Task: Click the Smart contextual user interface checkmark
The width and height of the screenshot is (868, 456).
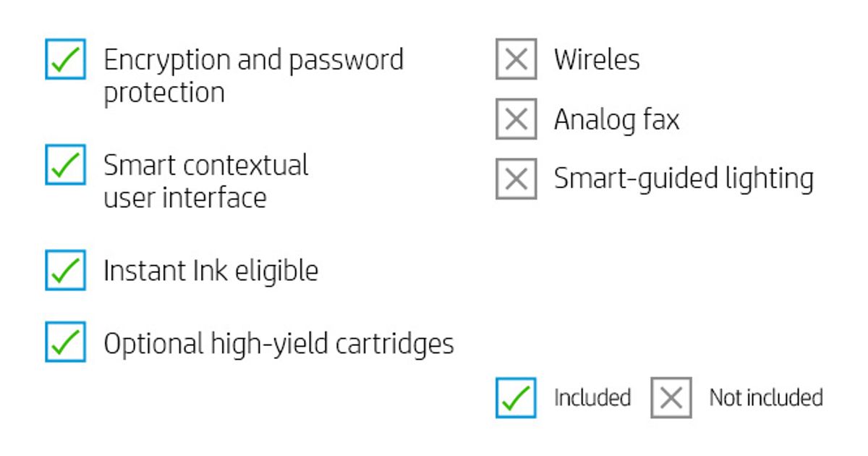Action: 65,164
